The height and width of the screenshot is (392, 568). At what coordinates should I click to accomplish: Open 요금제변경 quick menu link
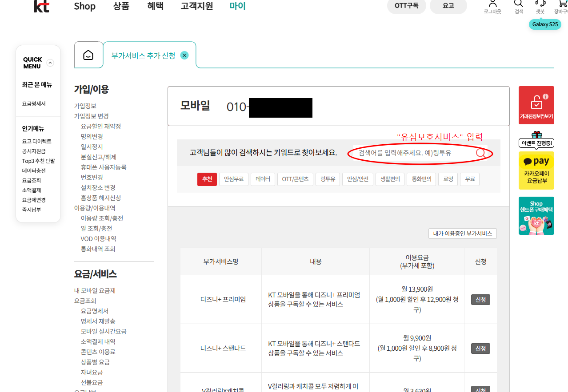34,200
